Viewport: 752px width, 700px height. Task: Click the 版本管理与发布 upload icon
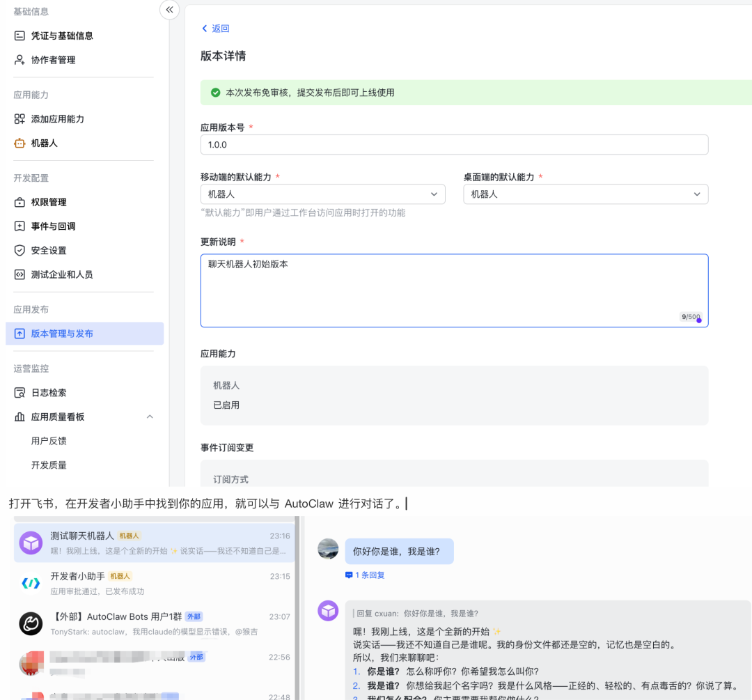coord(19,334)
